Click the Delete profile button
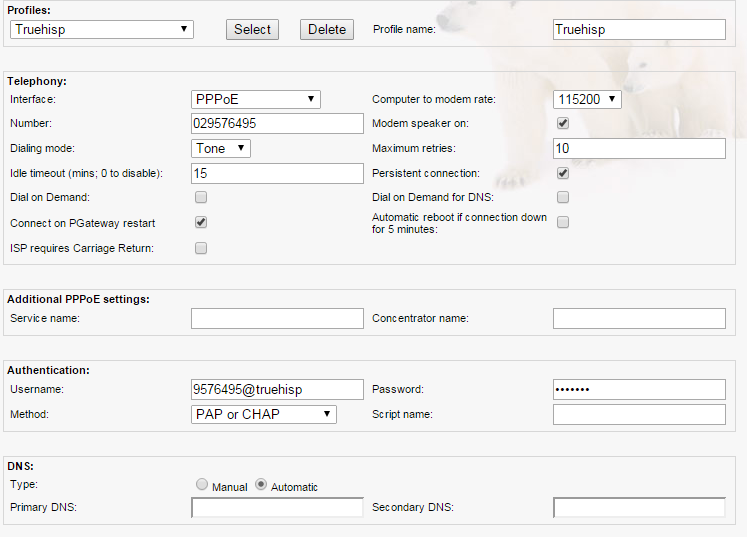Viewport: 747px width, 537px height. coord(326,29)
